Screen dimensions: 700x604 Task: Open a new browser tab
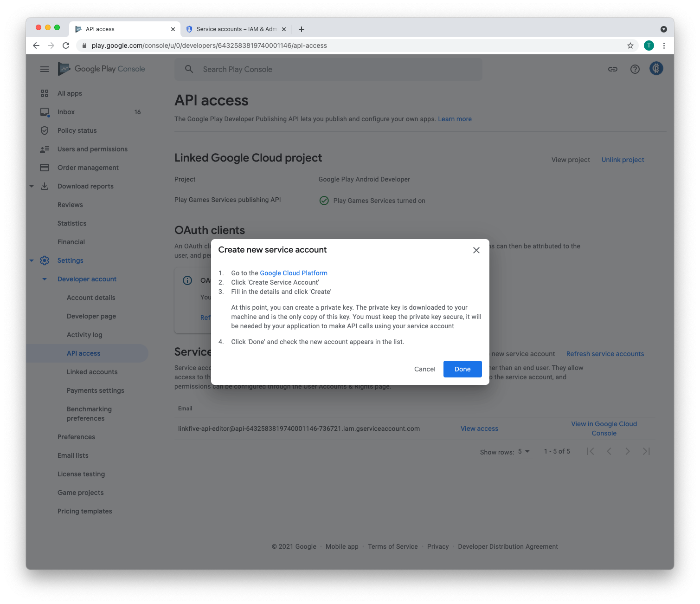(x=302, y=29)
